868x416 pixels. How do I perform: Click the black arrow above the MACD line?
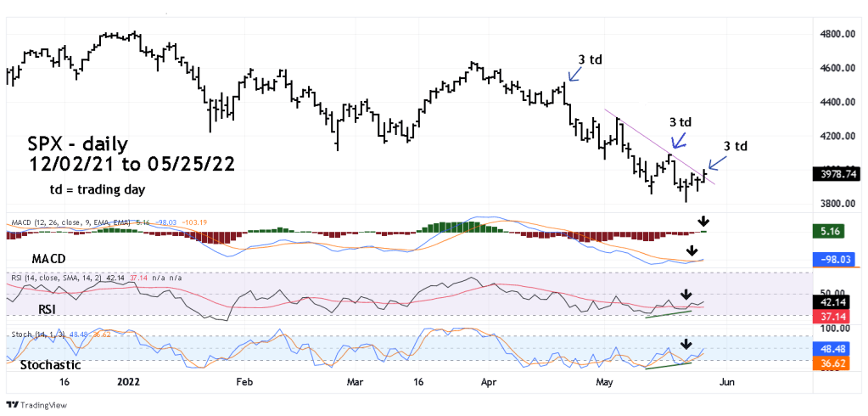(x=693, y=251)
